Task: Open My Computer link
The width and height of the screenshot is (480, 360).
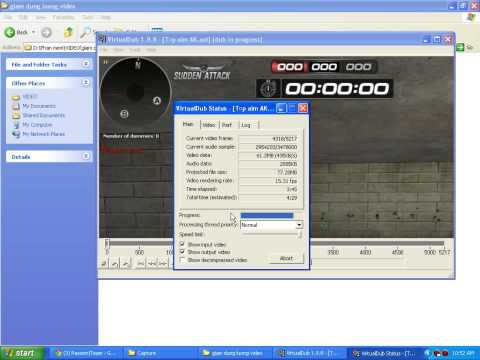Action: [37, 125]
